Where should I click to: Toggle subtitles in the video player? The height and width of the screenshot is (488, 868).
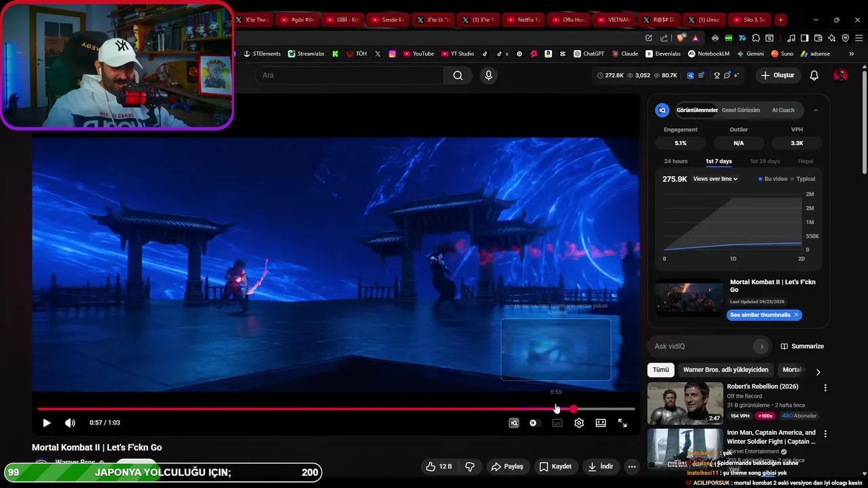(557, 423)
